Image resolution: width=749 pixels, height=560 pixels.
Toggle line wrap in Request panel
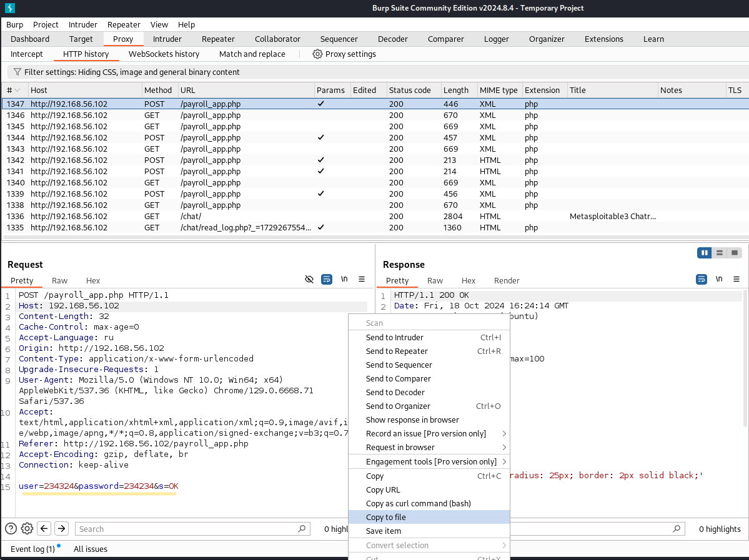[327, 280]
